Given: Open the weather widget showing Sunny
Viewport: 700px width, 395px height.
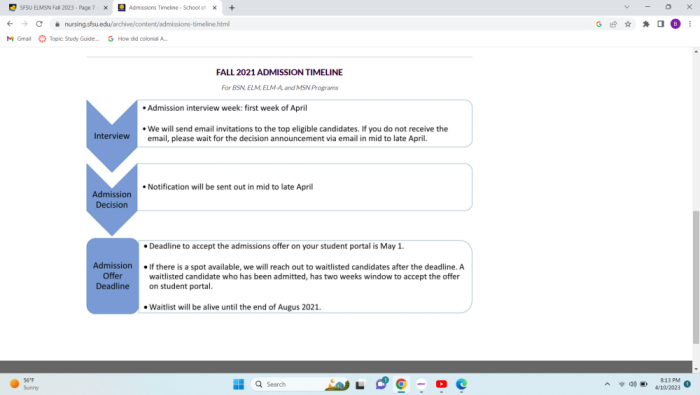Looking at the screenshot, I should pyautogui.click(x=25, y=384).
